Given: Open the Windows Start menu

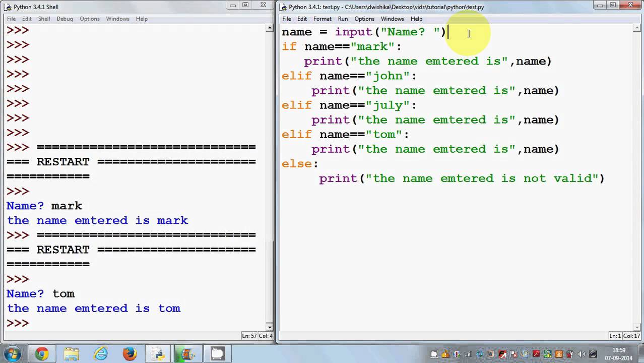Looking at the screenshot, I should [x=12, y=354].
